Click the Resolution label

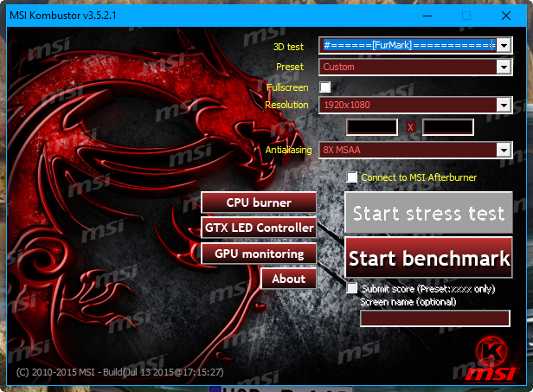tap(286, 105)
